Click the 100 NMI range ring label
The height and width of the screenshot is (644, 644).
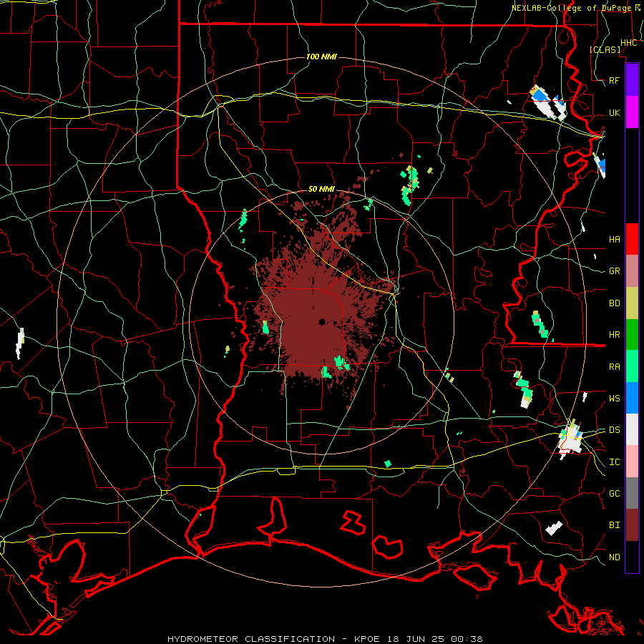321,57
